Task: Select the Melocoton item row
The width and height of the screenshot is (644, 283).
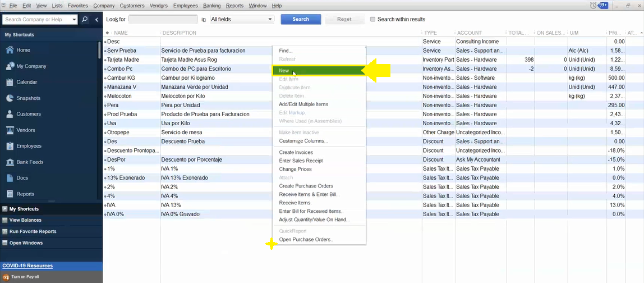Action: [374, 96]
